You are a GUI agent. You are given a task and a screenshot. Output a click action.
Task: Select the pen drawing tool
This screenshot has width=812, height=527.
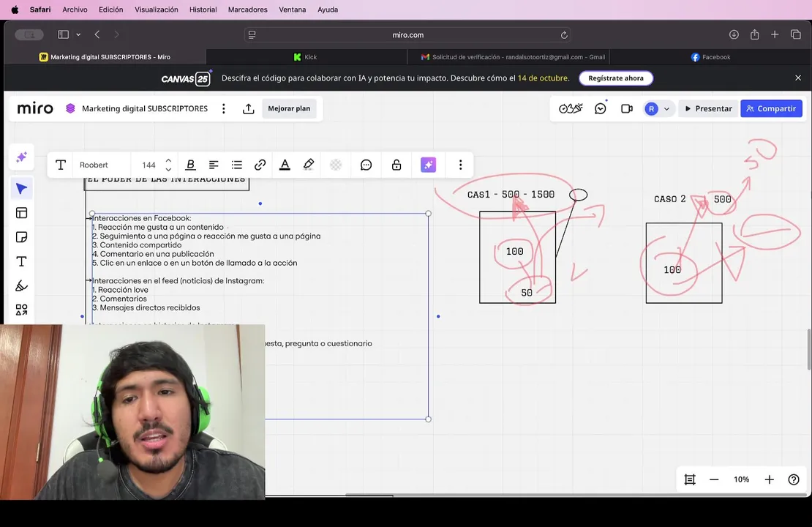pos(21,285)
